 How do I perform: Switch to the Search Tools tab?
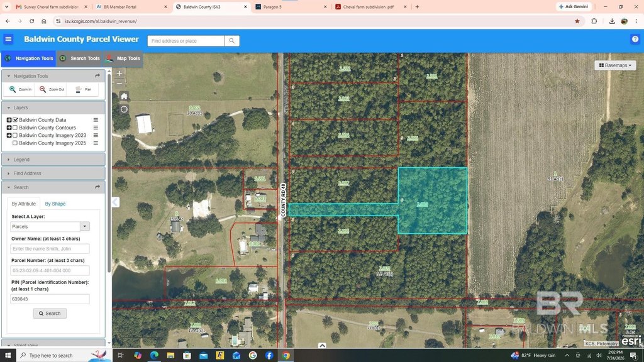click(80, 58)
